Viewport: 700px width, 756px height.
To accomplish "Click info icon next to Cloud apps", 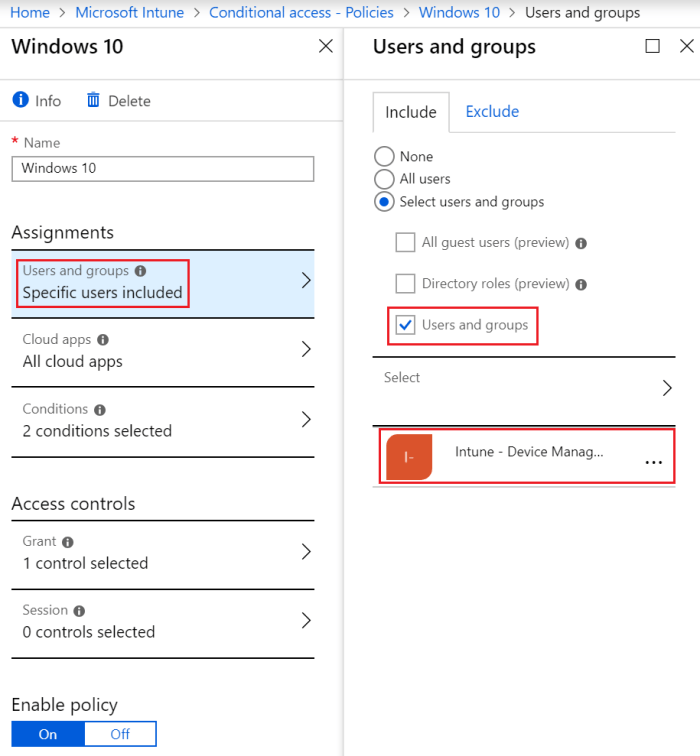I will (103, 340).
